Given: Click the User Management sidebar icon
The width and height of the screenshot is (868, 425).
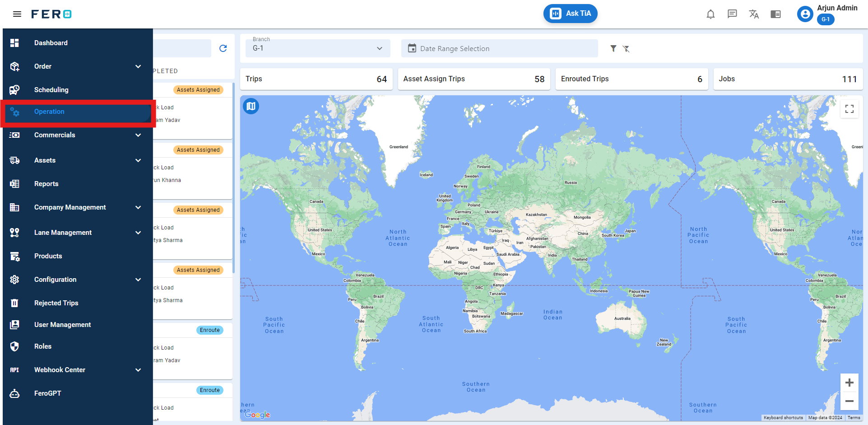Looking at the screenshot, I should (14, 325).
